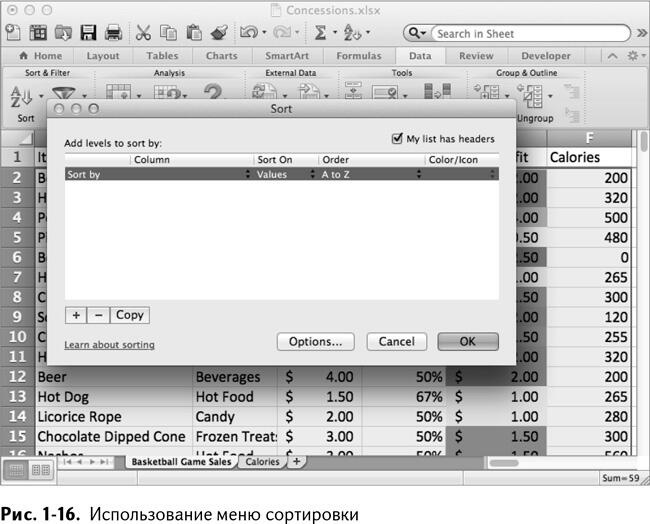Image resolution: width=650 pixels, height=524 pixels.
Task: Open the Sort On Values dropdown
Action: [285, 174]
